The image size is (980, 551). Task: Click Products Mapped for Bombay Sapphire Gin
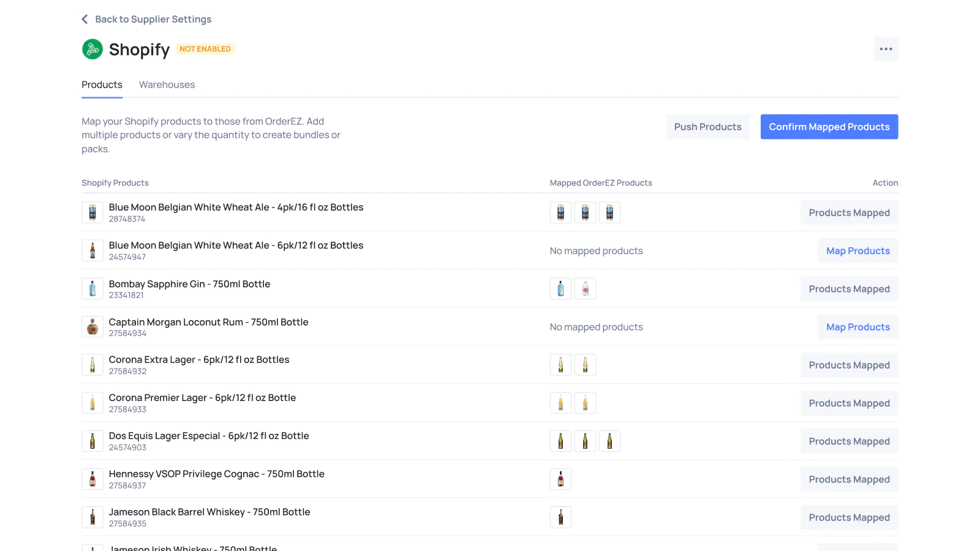pyautogui.click(x=849, y=289)
